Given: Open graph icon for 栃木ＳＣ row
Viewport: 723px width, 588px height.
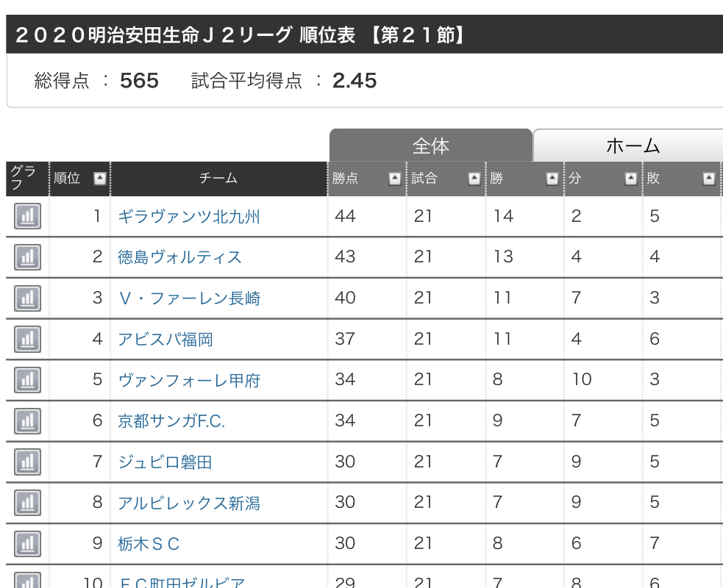Looking at the screenshot, I should coord(27,544).
